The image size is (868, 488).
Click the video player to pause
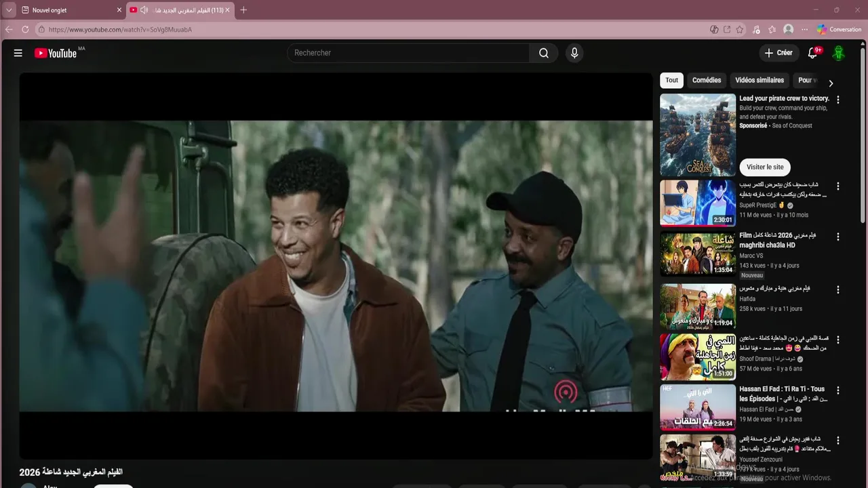point(336,266)
